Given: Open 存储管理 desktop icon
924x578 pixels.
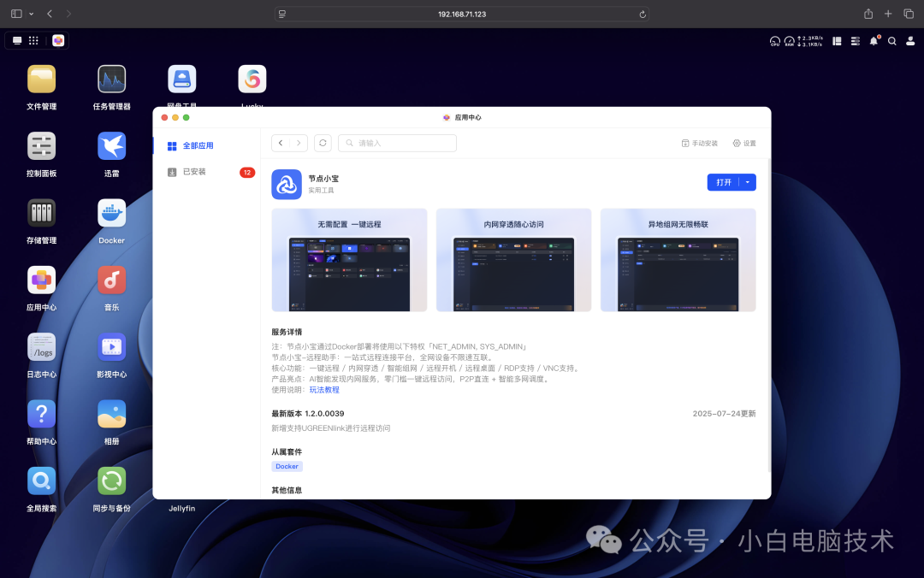Looking at the screenshot, I should tap(41, 213).
